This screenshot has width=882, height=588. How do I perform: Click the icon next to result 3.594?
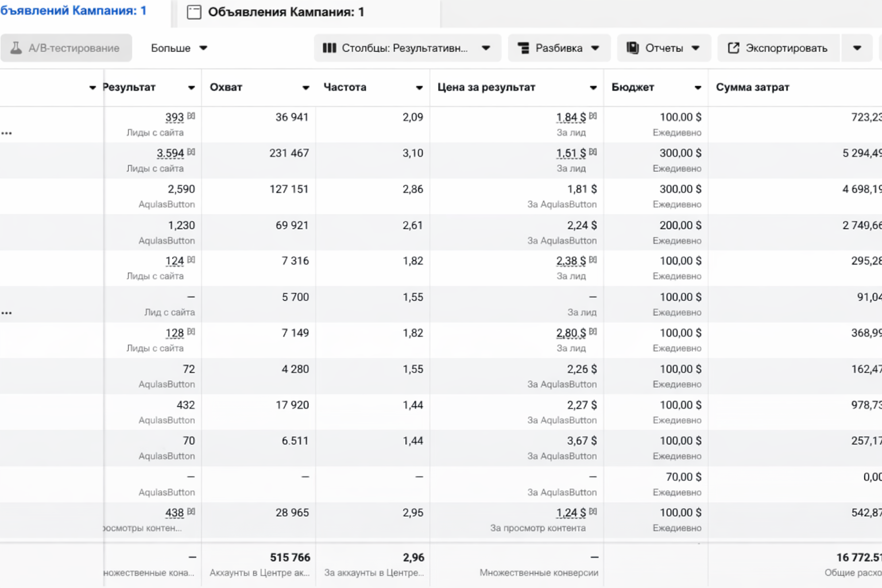[x=191, y=152]
